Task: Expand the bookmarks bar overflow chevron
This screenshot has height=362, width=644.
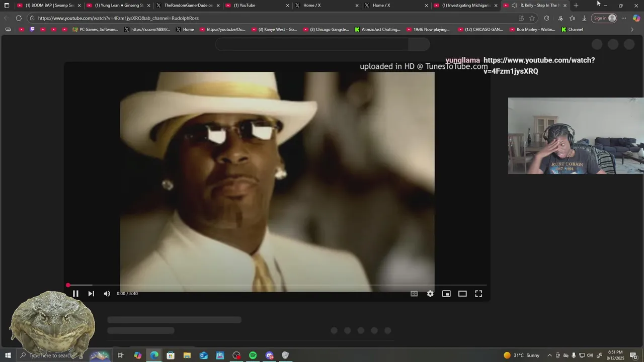Action: point(632,29)
